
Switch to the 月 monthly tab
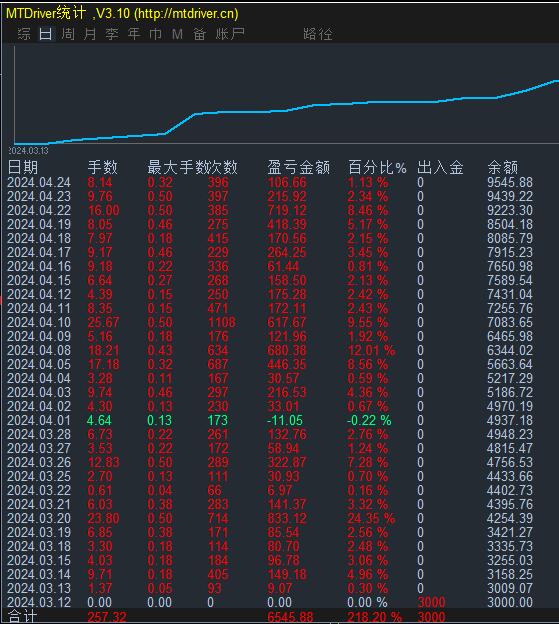(x=90, y=34)
